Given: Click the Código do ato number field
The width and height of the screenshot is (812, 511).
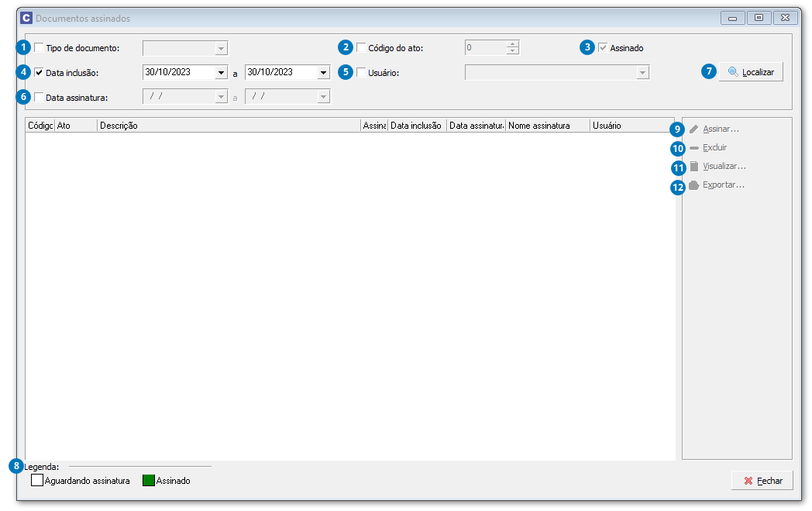Looking at the screenshot, I should (485, 47).
